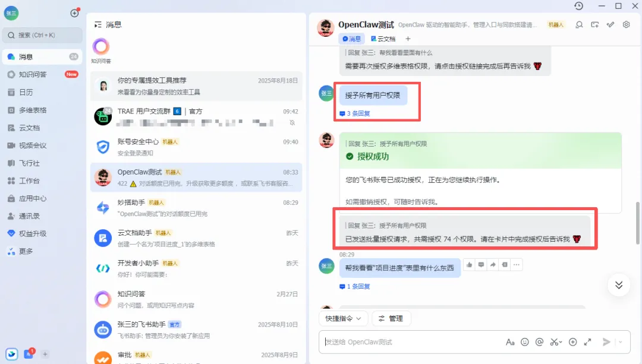Open the 云文档助手 conversation
The width and height of the screenshot is (642, 364).
click(x=196, y=238)
